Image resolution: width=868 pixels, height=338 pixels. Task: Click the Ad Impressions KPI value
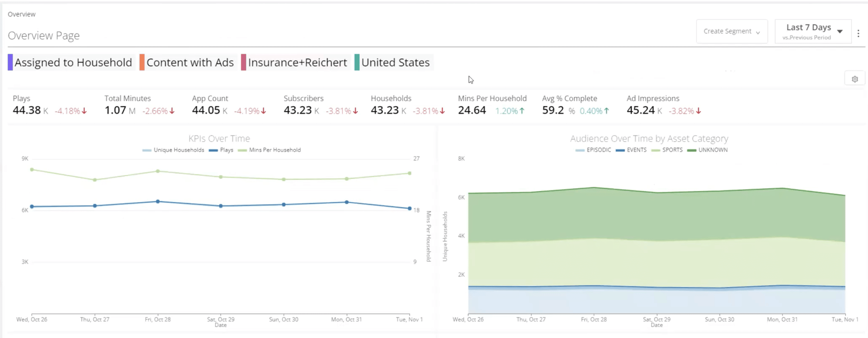click(642, 110)
